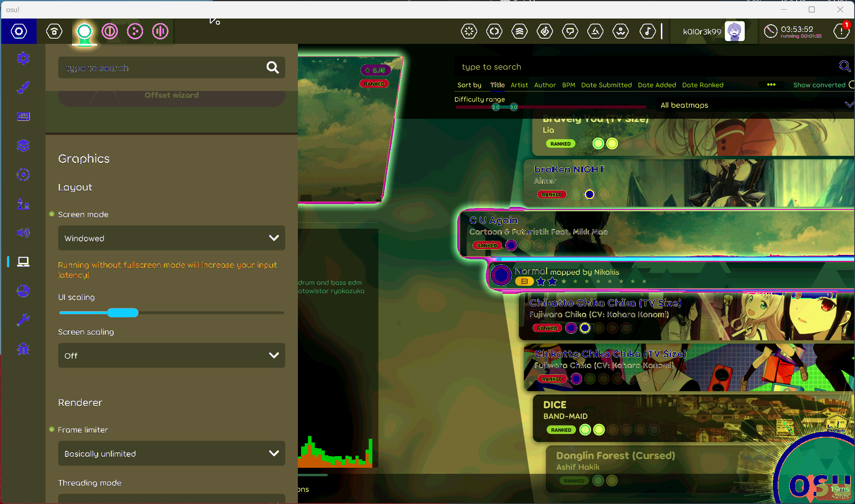The image size is (855, 504).
Task: Open the Screen scaling dropdown set to Off
Action: coord(171,355)
